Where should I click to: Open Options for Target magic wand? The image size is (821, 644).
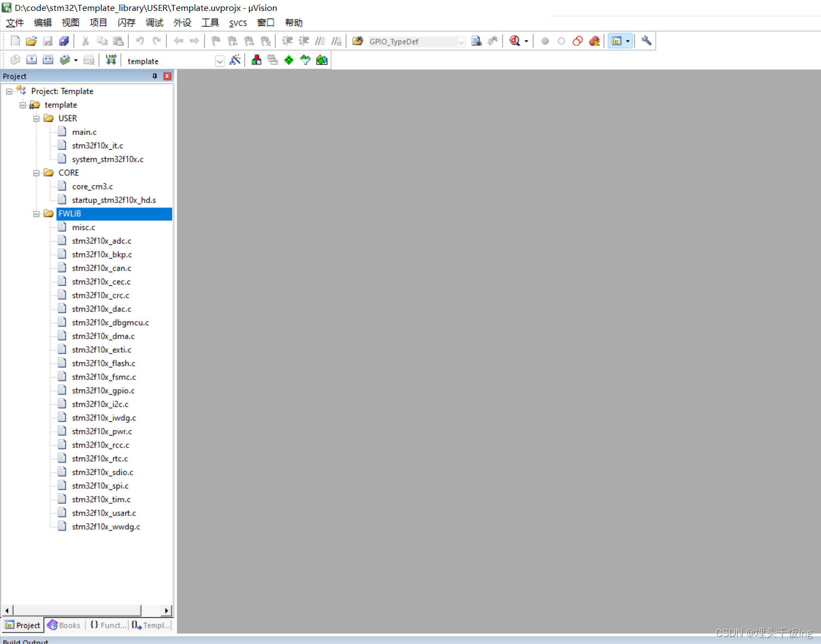pos(235,60)
